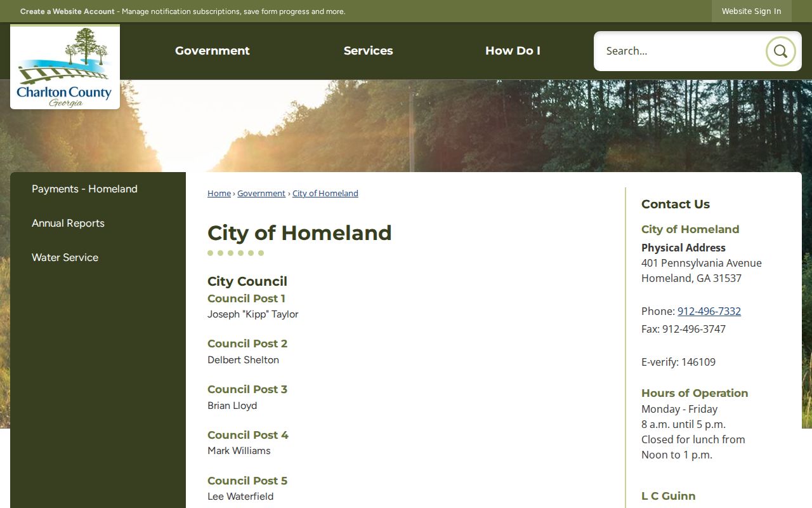Image resolution: width=812 pixels, height=508 pixels.
Task: Open the How Do I menu
Action: [x=513, y=51]
